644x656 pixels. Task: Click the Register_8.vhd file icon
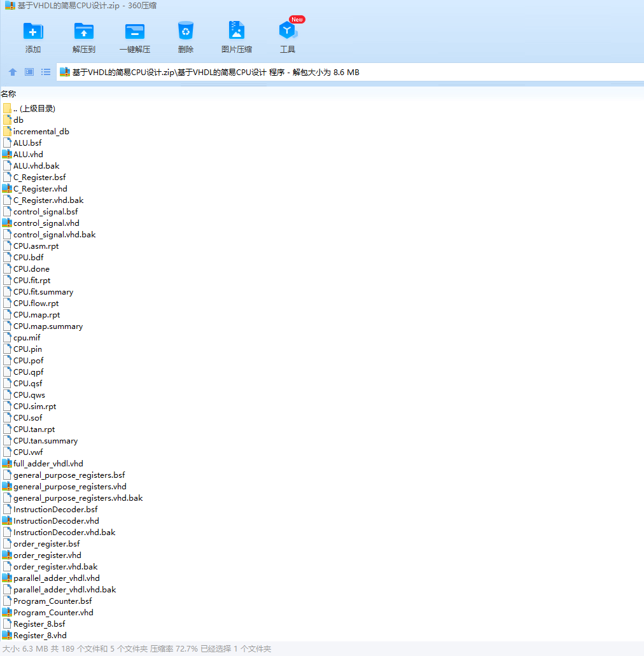point(7,636)
